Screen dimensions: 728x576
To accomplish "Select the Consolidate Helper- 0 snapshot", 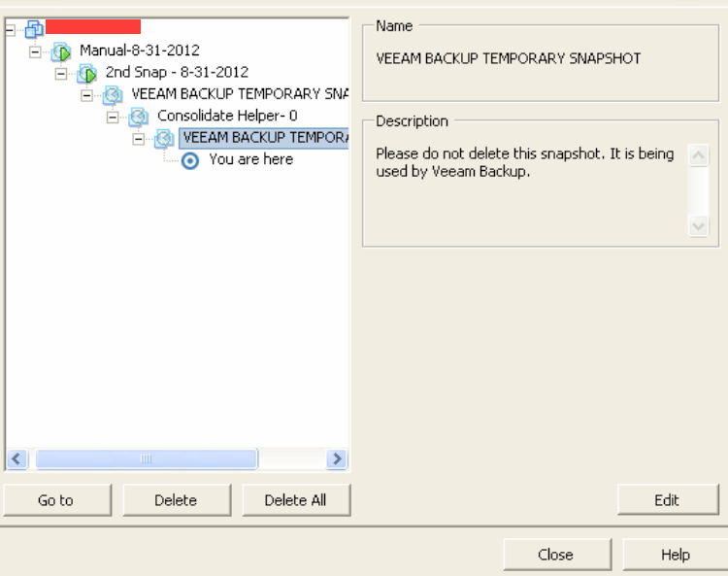I will [x=227, y=116].
